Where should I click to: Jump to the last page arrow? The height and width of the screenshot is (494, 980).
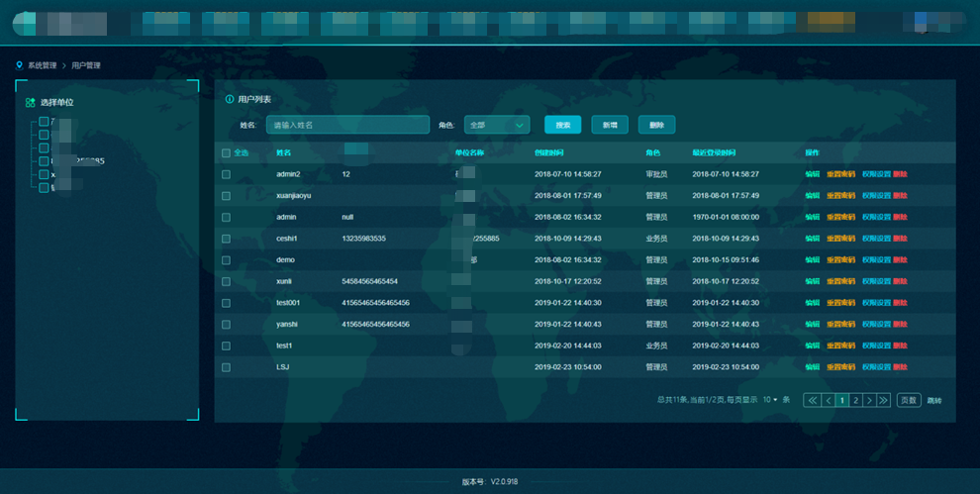[884, 400]
